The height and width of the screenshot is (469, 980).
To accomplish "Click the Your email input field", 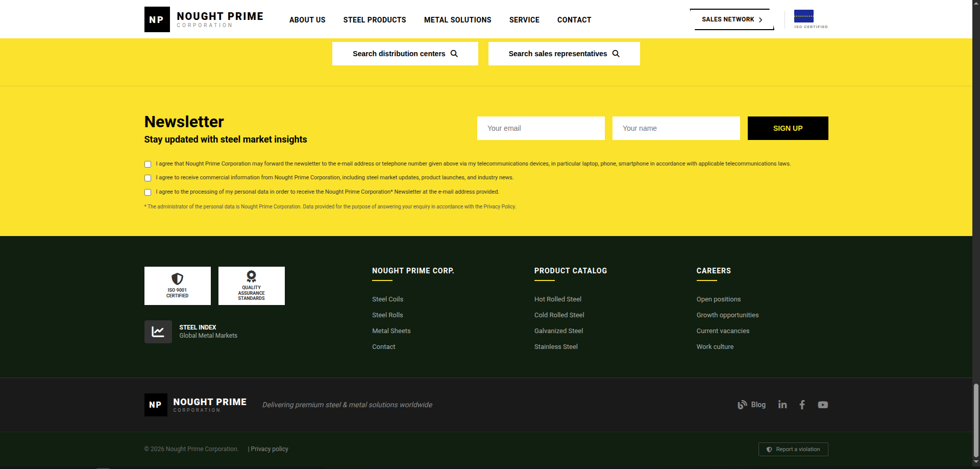I will point(541,128).
